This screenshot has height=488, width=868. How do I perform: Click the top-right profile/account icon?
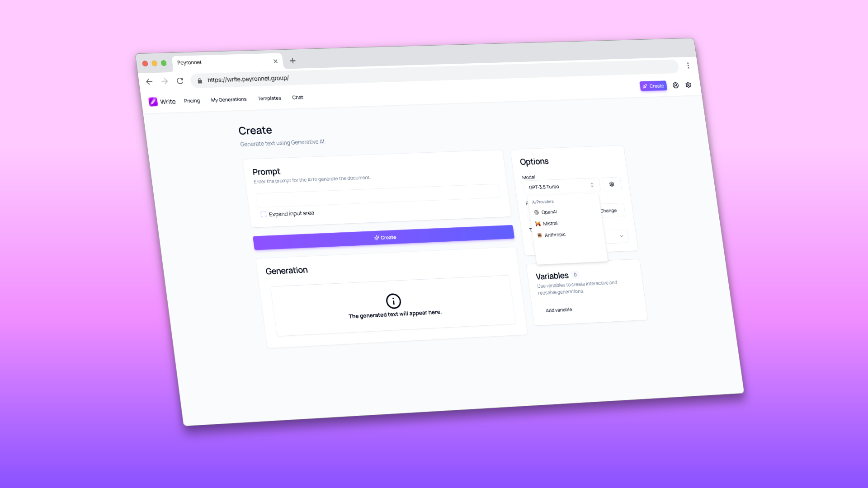click(x=675, y=86)
